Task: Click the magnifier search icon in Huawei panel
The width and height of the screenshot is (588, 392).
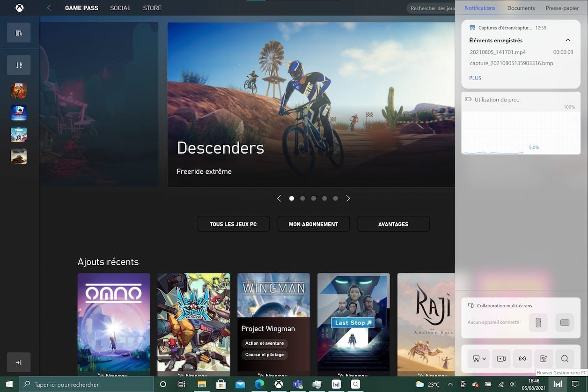Action: point(565,359)
